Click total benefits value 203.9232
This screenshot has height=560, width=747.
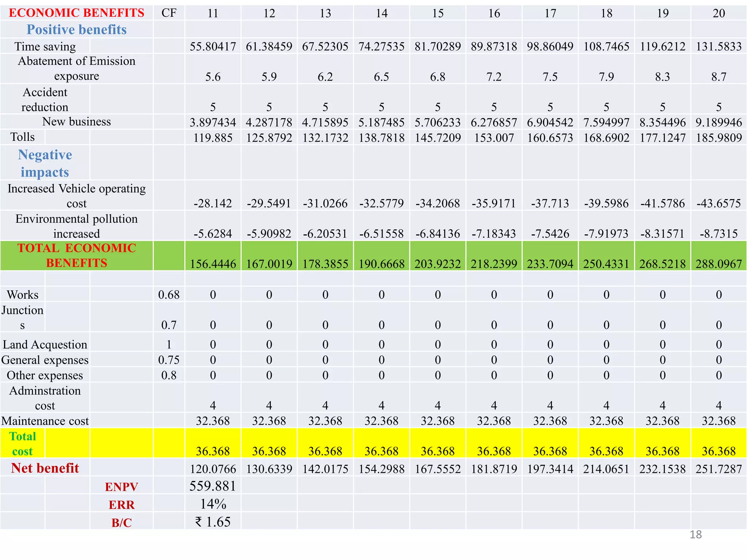point(438,264)
